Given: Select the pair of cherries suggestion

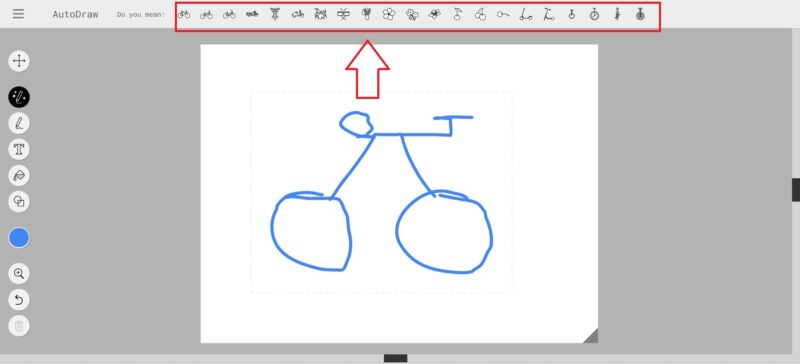Looking at the screenshot, I should pos(480,15).
